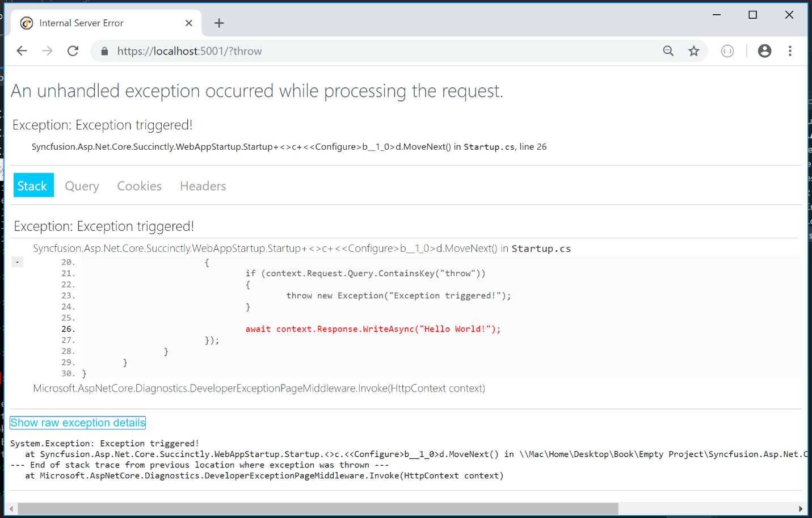
Task: Click the localhost URL in the address bar
Action: coord(190,50)
